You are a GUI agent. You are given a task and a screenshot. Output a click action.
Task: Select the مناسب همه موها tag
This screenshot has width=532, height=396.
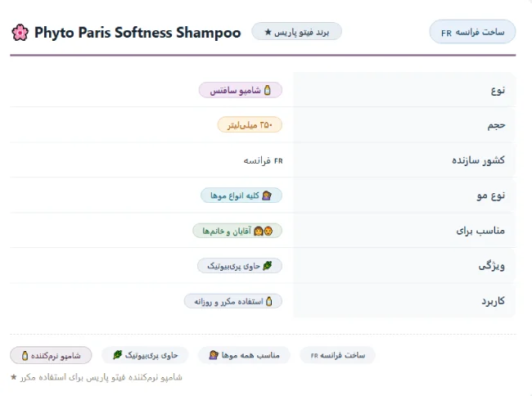tap(244, 355)
